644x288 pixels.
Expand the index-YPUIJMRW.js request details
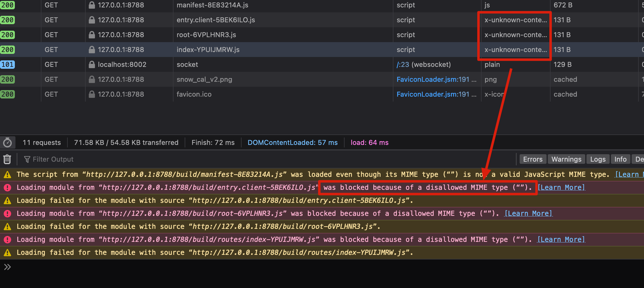(x=208, y=50)
